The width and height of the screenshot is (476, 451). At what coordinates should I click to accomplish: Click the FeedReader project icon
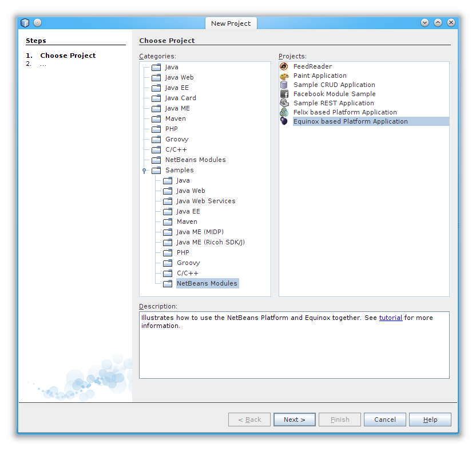click(x=284, y=66)
